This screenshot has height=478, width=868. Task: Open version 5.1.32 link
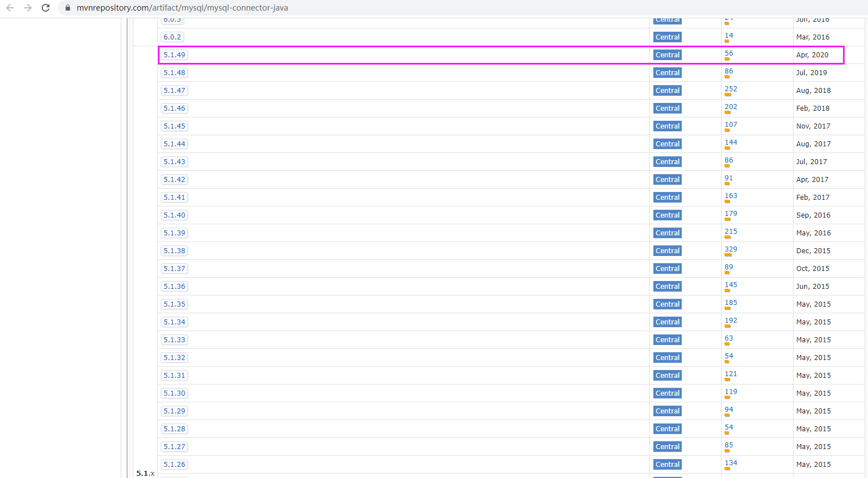[175, 358]
